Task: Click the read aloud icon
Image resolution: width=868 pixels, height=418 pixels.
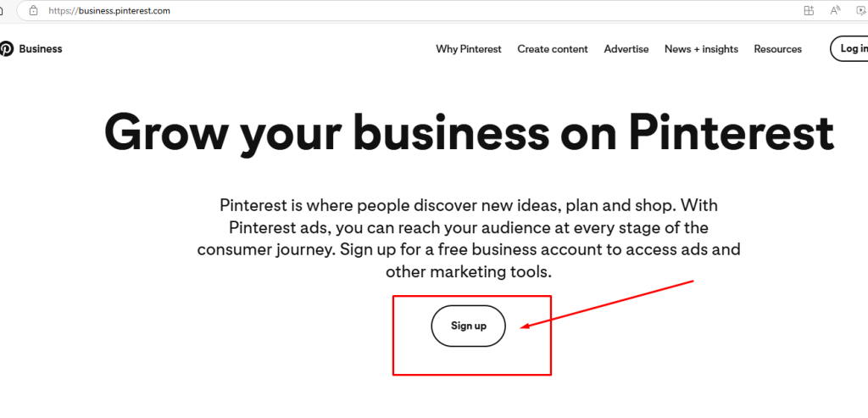Action: coord(835,10)
